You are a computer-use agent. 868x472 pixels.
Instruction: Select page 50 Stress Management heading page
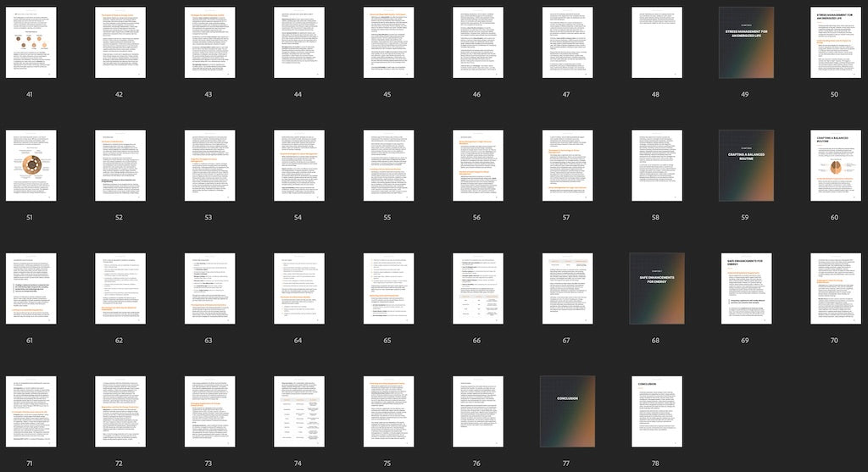click(x=835, y=42)
